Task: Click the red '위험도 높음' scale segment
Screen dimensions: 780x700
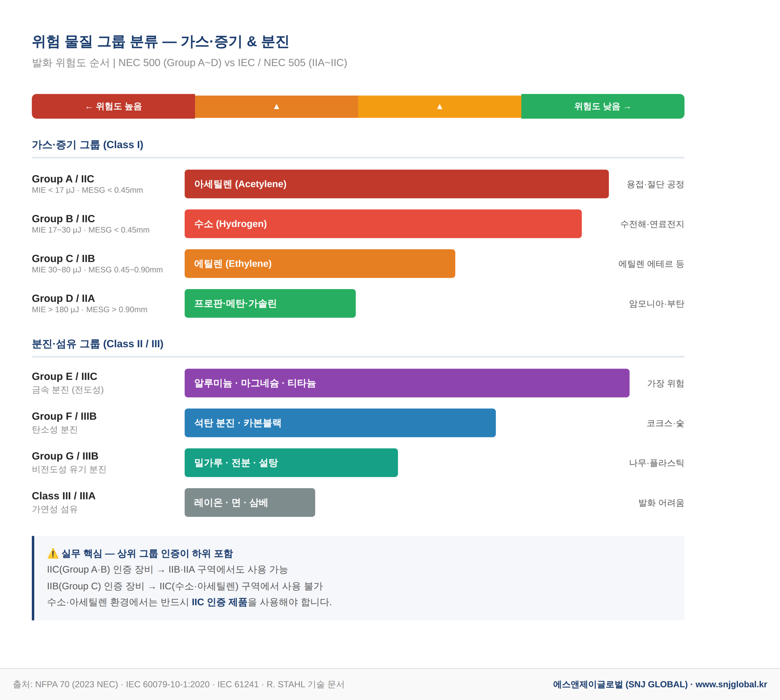Action: tap(113, 106)
